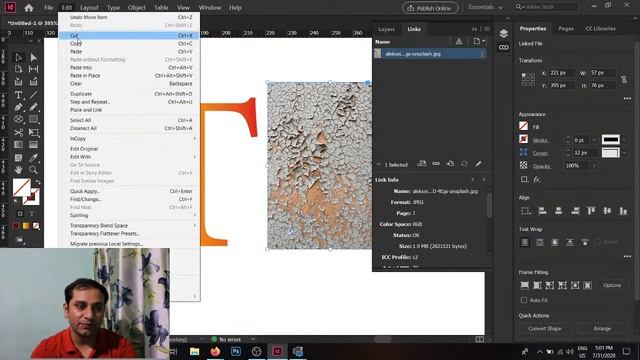Screen dimensions: 640x360
Task: Click Publish Online button
Action: pos(430,8)
